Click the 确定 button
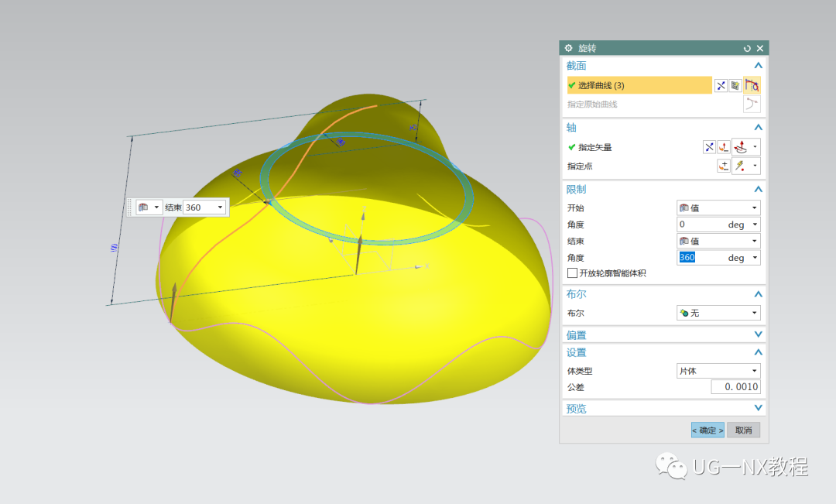The height and width of the screenshot is (504, 836). 708,430
